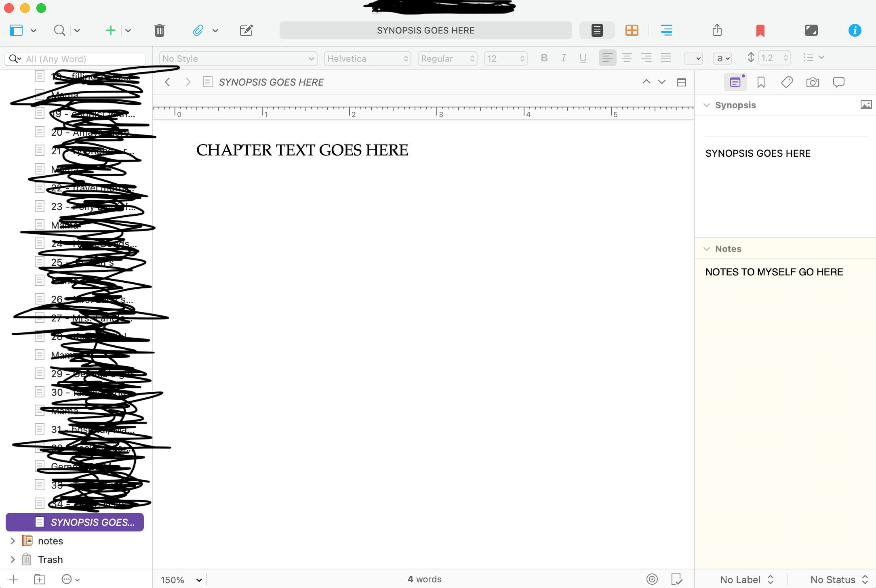The height and width of the screenshot is (588, 876).
Task: Open the No Label selector
Action: pyautogui.click(x=747, y=580)
